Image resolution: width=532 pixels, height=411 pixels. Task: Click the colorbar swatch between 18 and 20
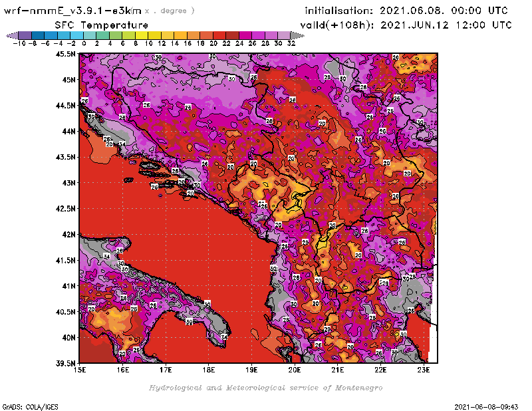click(x=207, y=35)
